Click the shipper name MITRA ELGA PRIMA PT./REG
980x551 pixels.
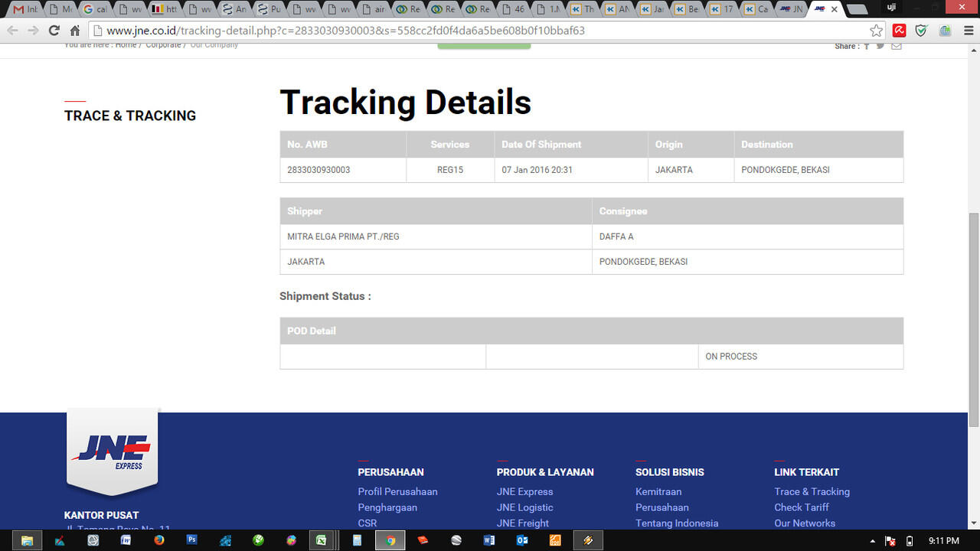point(343,236)
